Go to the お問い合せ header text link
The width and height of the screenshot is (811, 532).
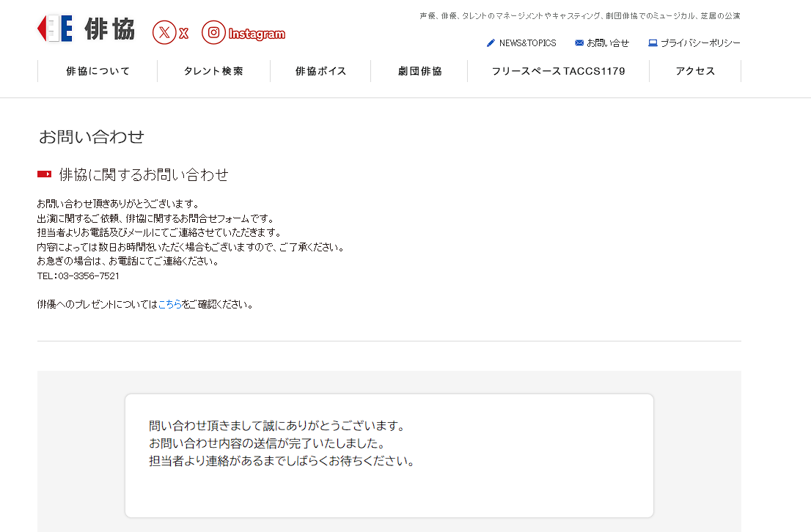point(608,43)
